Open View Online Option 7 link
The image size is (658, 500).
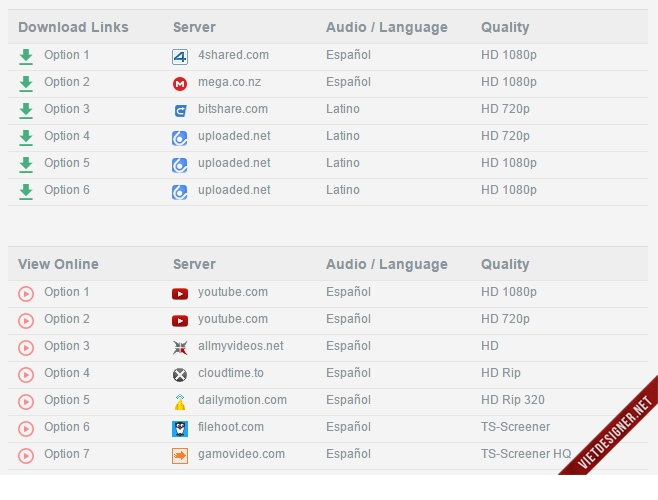67,454
